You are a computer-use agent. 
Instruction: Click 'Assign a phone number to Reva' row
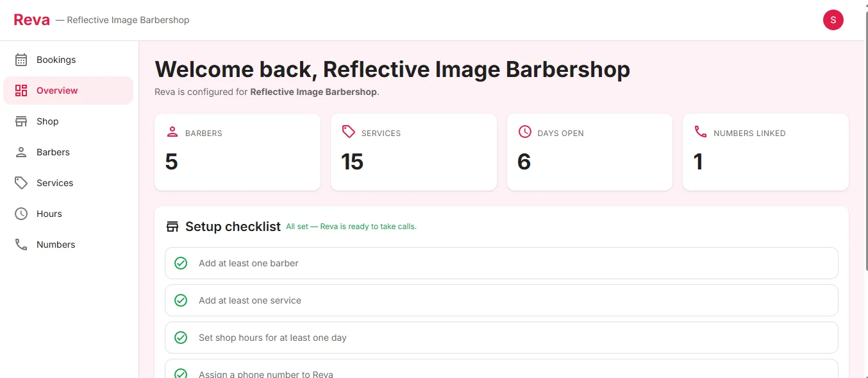[501, 369]
